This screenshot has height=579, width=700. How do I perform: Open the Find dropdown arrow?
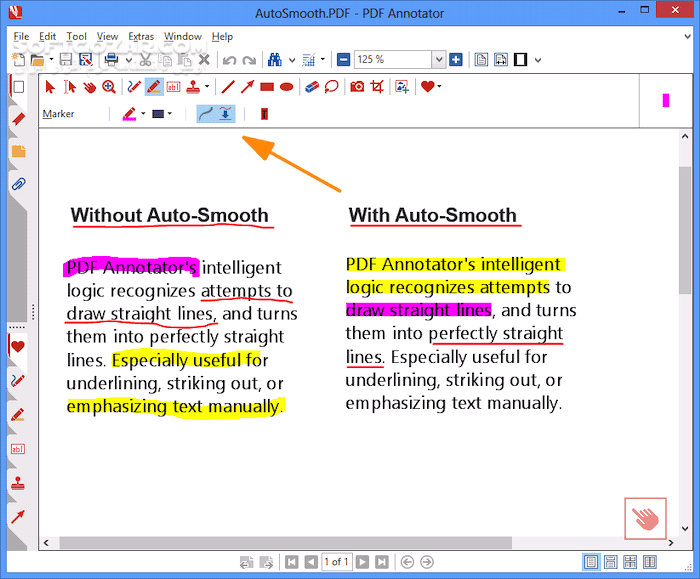[292, 60]
